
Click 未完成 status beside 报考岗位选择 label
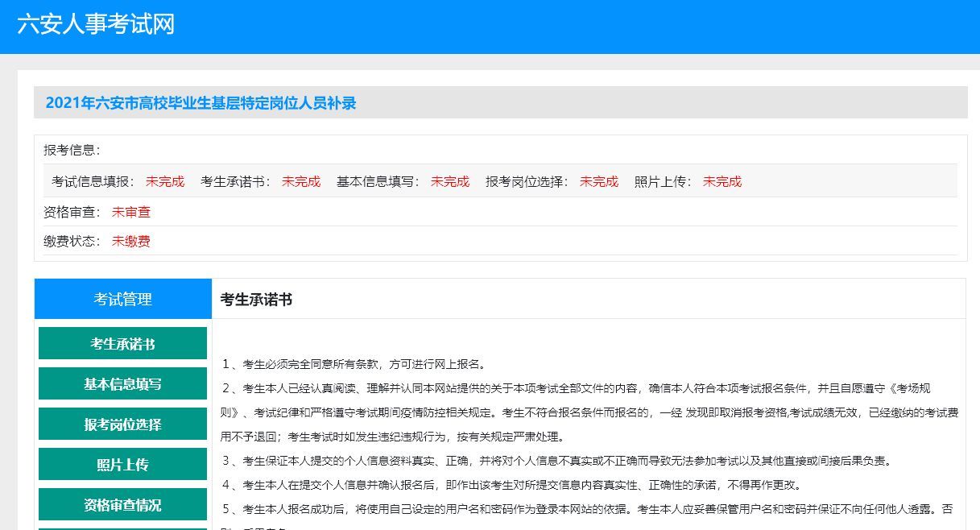(598, 181)
